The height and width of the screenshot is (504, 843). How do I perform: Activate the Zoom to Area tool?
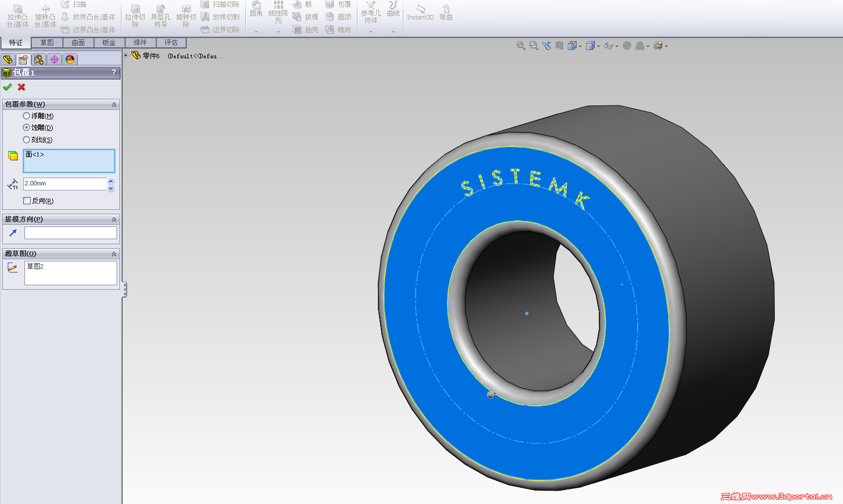(x=534, y=46)
